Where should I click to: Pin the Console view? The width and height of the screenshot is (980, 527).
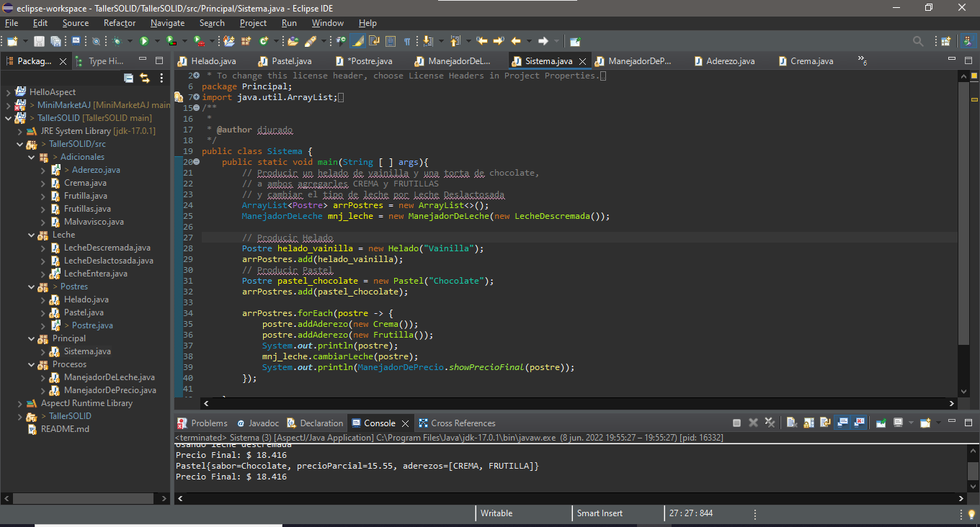click(x=881, y=423)
